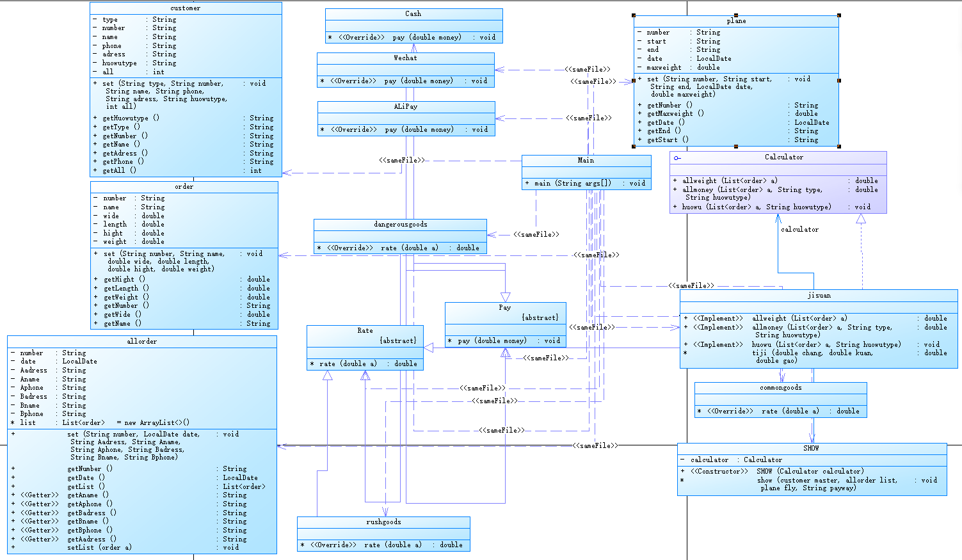Select the phone attribute in customer
This screenshot has height=560, width=962.
point(134,45)
